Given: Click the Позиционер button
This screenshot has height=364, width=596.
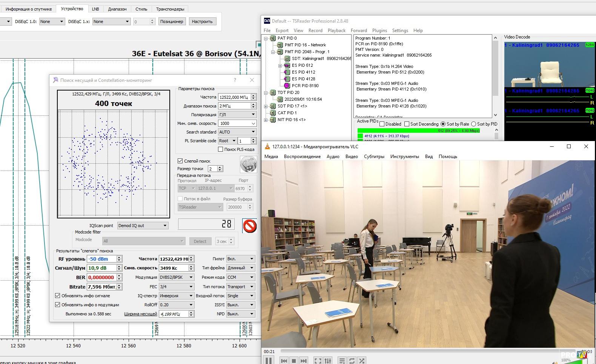Looking at the screenshot, I should point(172,22).
